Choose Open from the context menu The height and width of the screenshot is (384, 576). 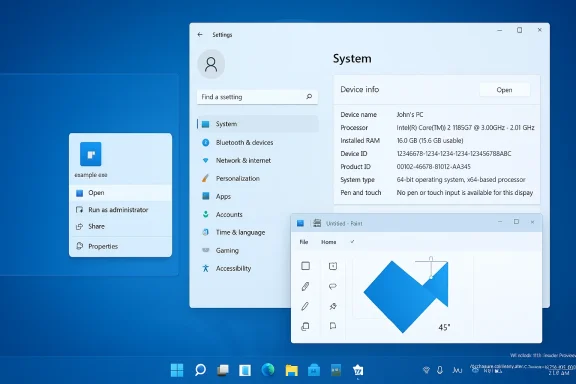[x=120, y=193]
